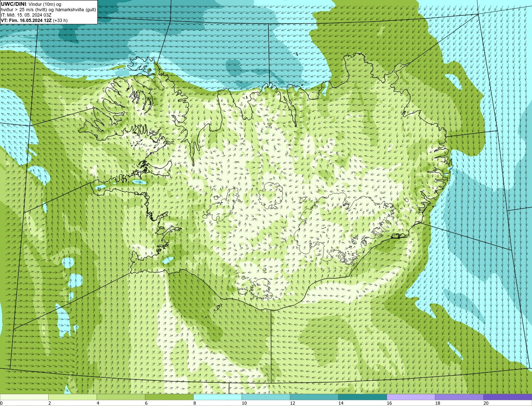Click the legend scale label '16'
Image resolution: width=532 pixels, height=406 pixels.
click(389, 403)
